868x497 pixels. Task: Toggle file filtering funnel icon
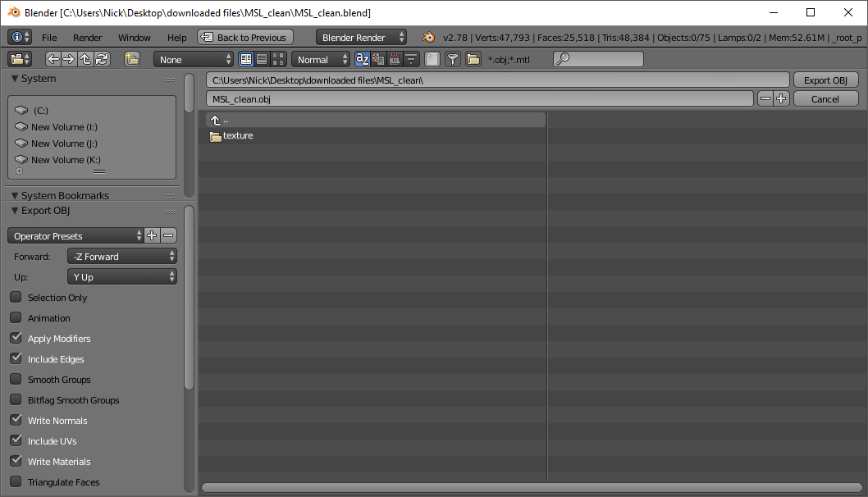(453, 59)
